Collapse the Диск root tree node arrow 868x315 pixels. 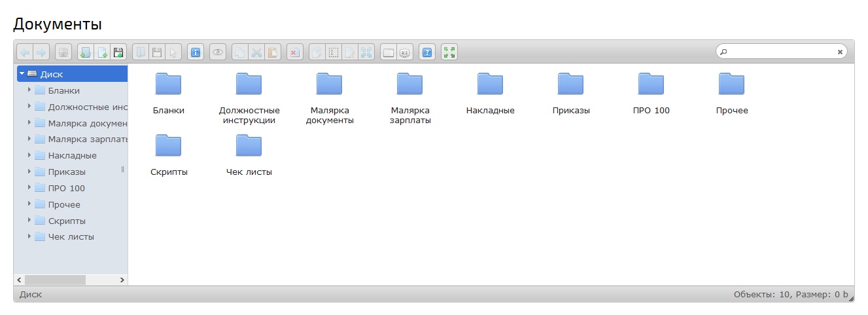click(x=22, y=74)
